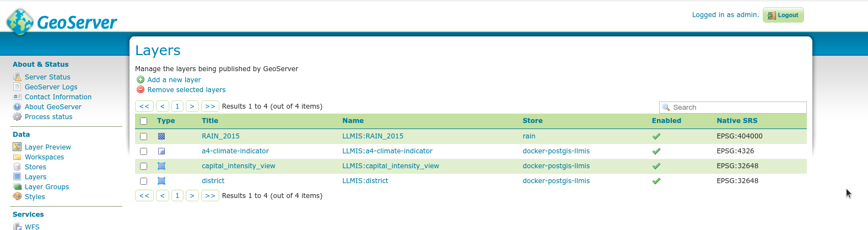868x230 pixels.
Task: Sort layers by Native SRS column
Action: click(x=737, y=121)
